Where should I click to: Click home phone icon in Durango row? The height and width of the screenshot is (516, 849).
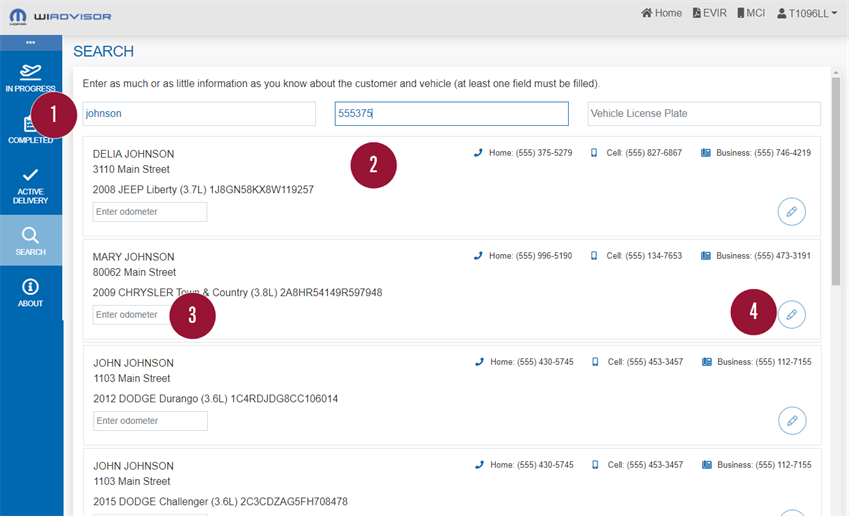pyautogui.click(x=479, y=362)
